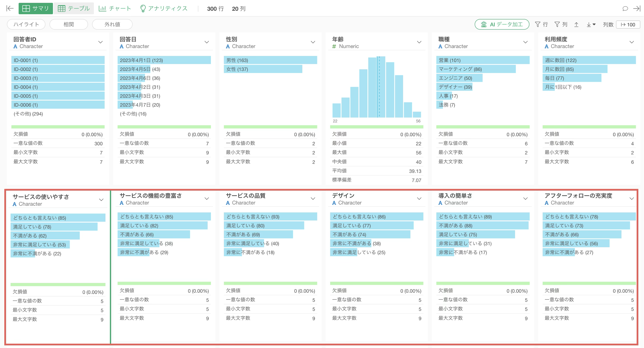Open the デザイン column dropdown chevron
644x348 pixels.
click(x=419, y=199)
